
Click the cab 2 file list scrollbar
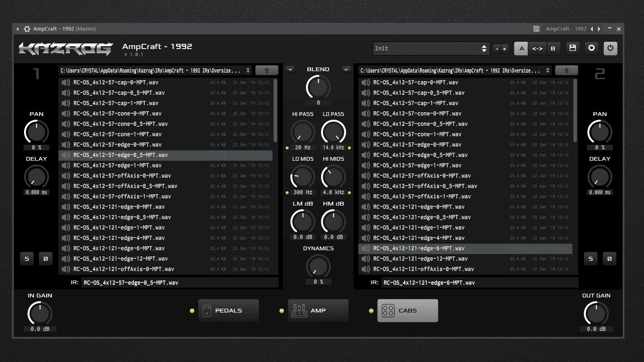(575, 111)
